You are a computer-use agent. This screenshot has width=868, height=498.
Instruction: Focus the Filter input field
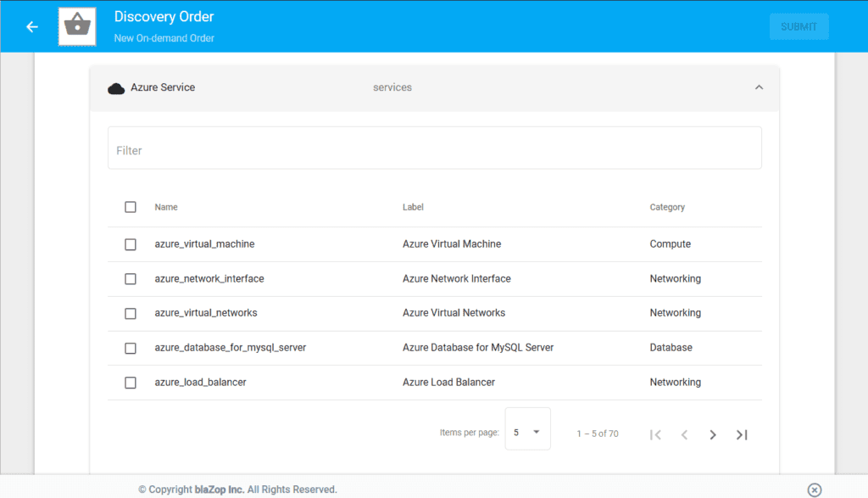click(x=435, y=148)
